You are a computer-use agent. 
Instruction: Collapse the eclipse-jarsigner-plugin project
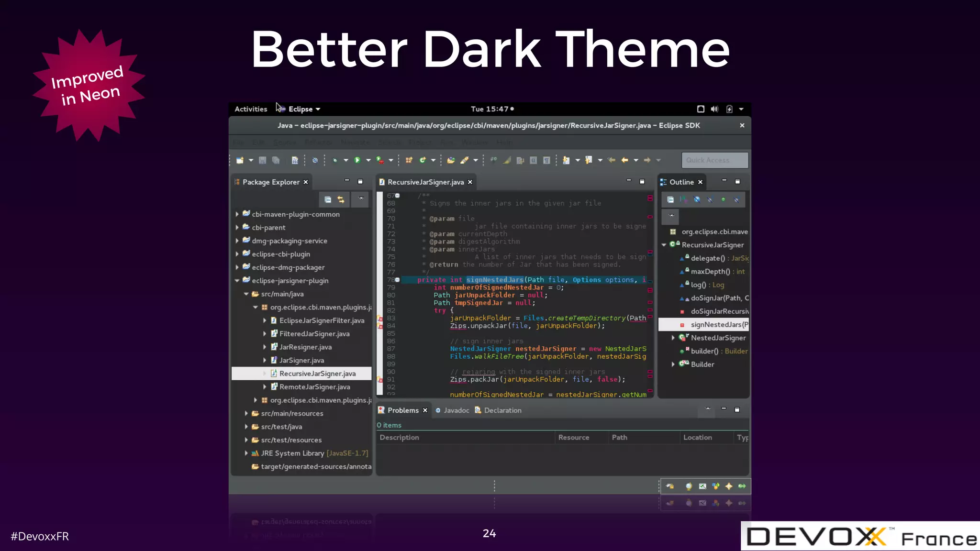237,281
